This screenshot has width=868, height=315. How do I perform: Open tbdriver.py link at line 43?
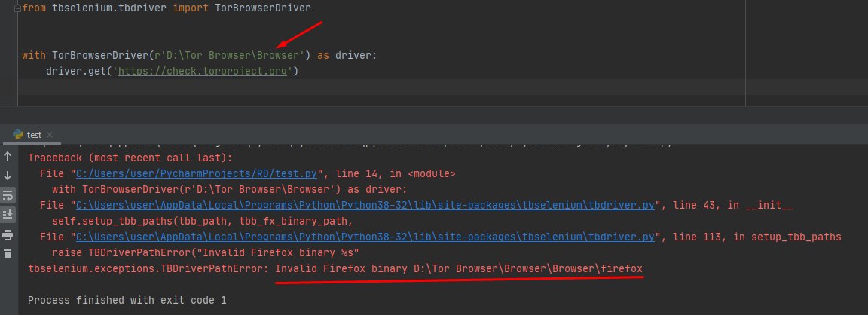pyautogui.click(x=365, y=206)
